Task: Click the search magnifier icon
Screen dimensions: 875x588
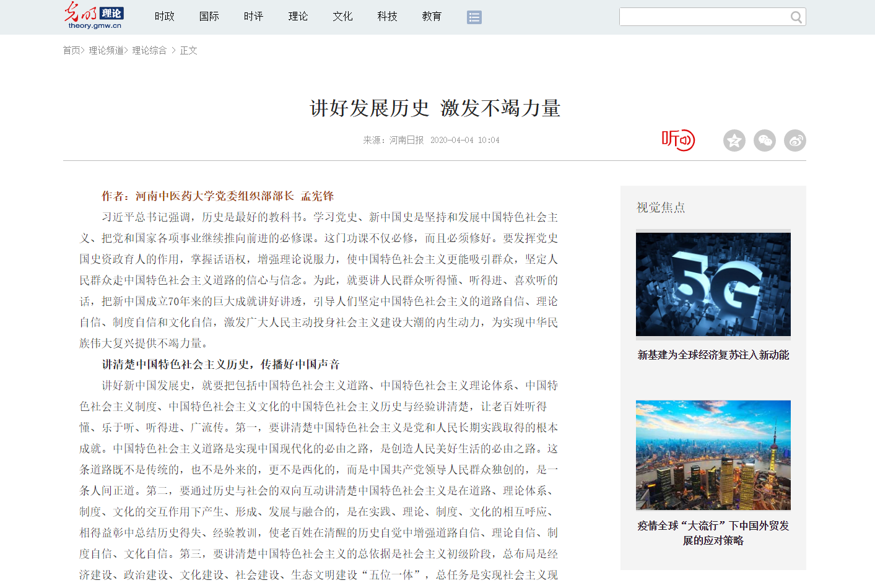Action: point(796,17)
